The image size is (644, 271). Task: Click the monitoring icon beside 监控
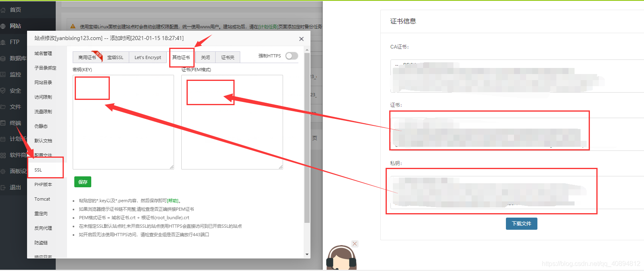click(3, 74)
